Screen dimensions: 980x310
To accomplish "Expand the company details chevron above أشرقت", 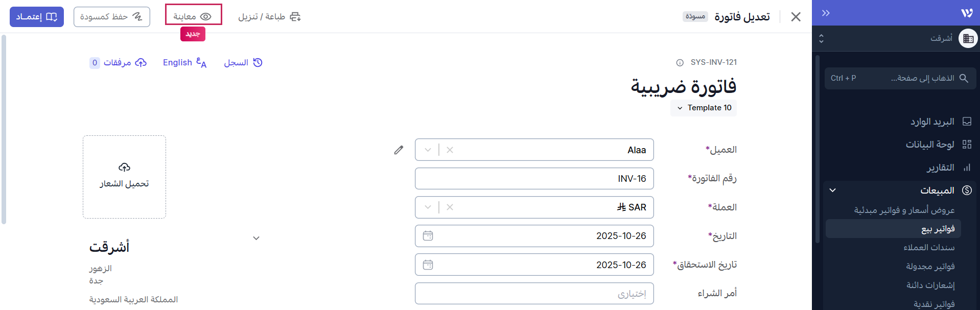I will 256,238.
